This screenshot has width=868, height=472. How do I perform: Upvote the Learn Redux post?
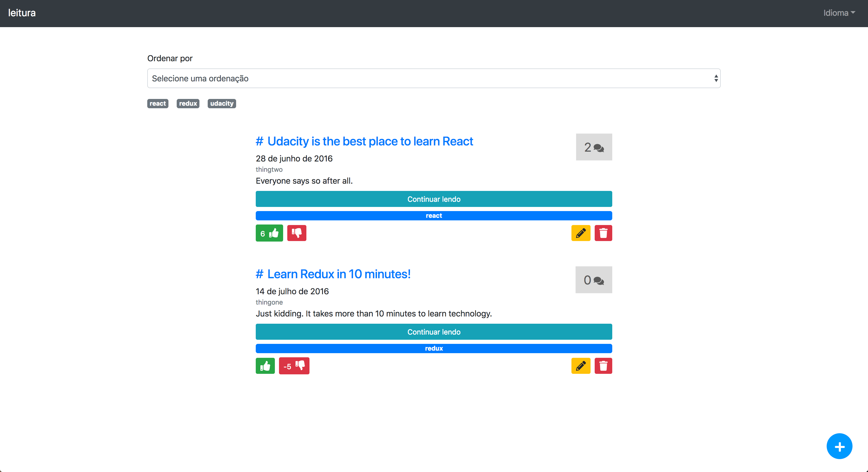(x=265, y=366)
